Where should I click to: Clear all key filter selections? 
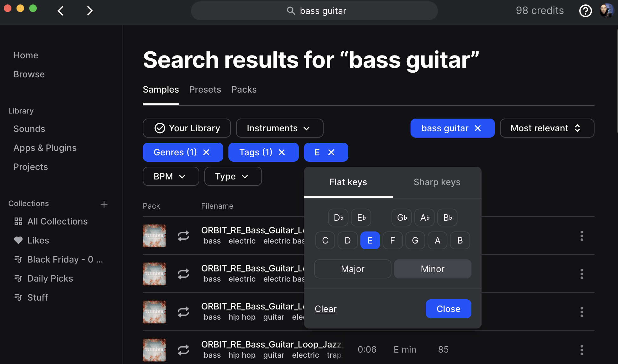325,309
